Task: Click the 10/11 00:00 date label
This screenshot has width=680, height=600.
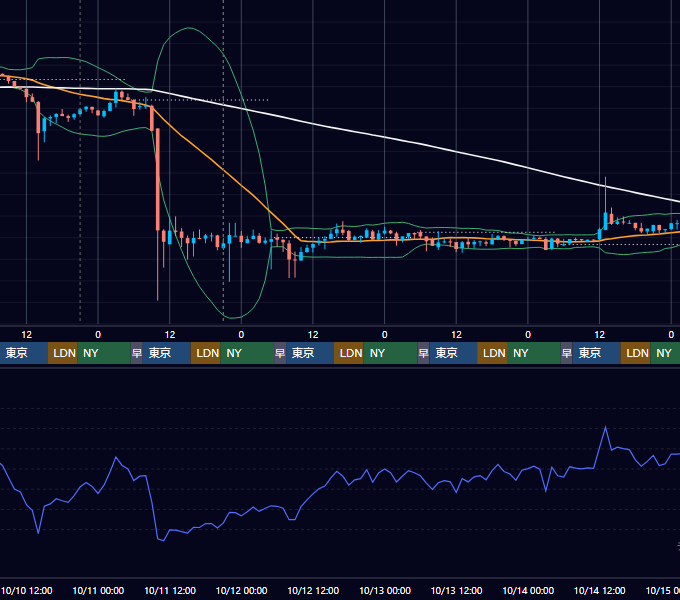Action: point(98,590)
